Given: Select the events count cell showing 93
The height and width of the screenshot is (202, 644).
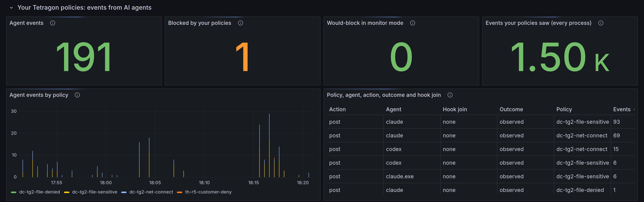Looking at the screenshot, I should click(622, 122).
